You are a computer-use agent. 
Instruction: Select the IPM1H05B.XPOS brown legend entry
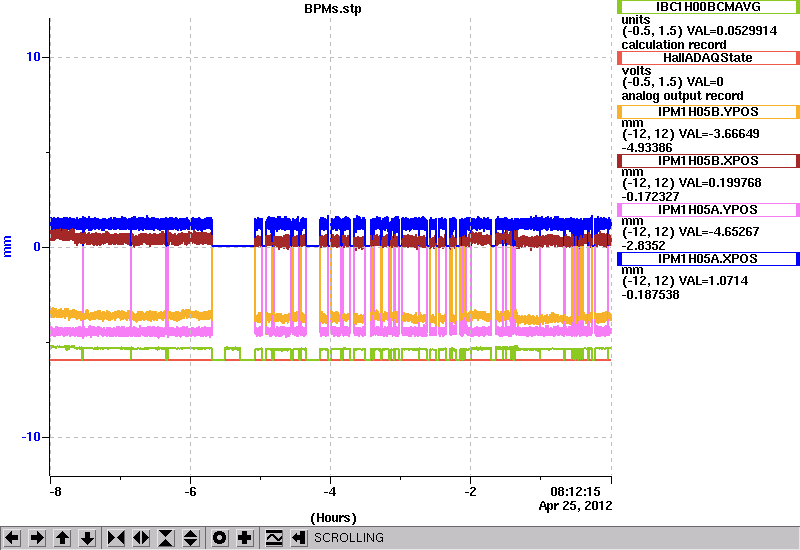coord(708,161)
